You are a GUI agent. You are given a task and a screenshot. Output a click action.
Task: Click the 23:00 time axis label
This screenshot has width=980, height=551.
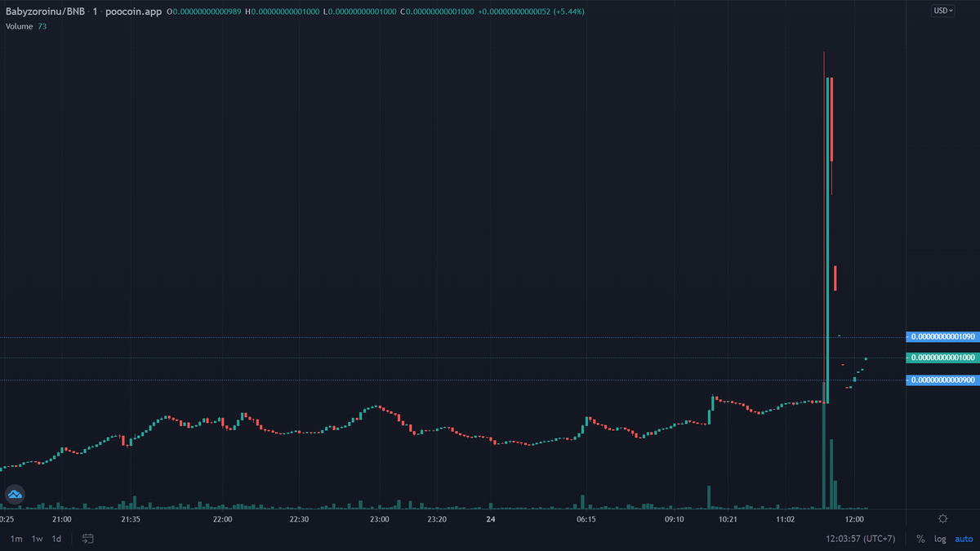[379, 518]
